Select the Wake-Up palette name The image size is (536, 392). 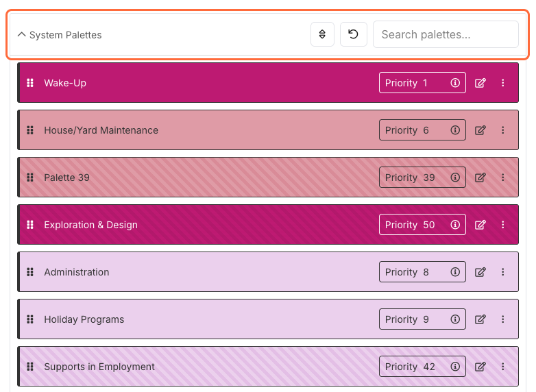pyautogui.click(x=65, y=83)
